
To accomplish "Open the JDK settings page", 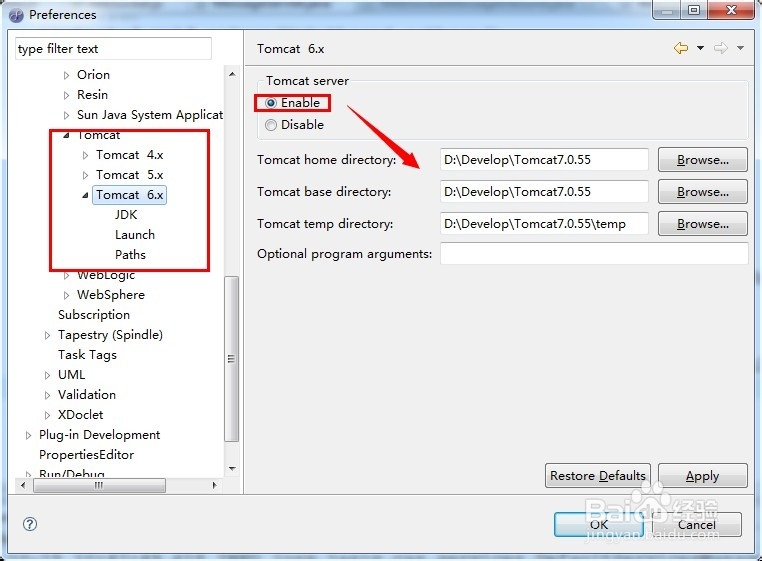I will click(126, 215).
